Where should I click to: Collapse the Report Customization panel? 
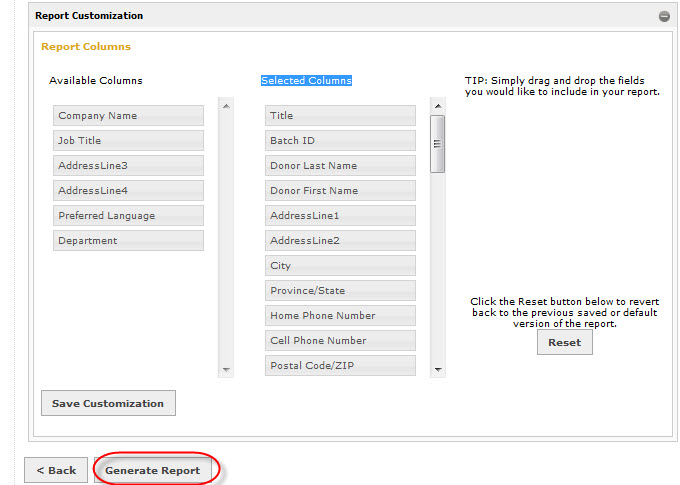(664, 16)
